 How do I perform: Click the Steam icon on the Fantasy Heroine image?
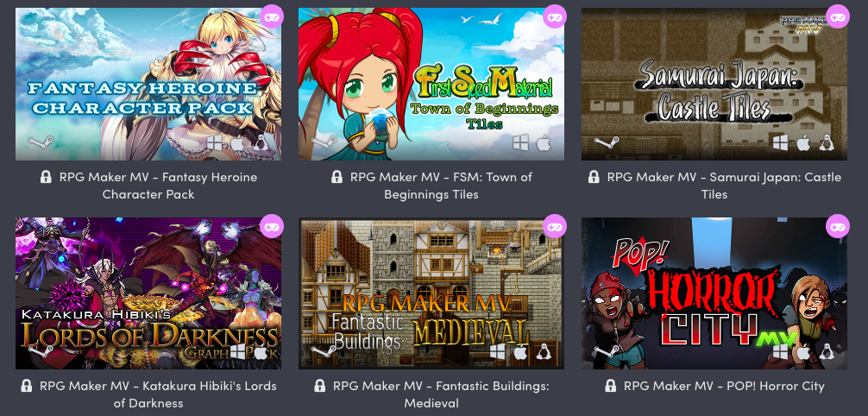coord(41,143)
